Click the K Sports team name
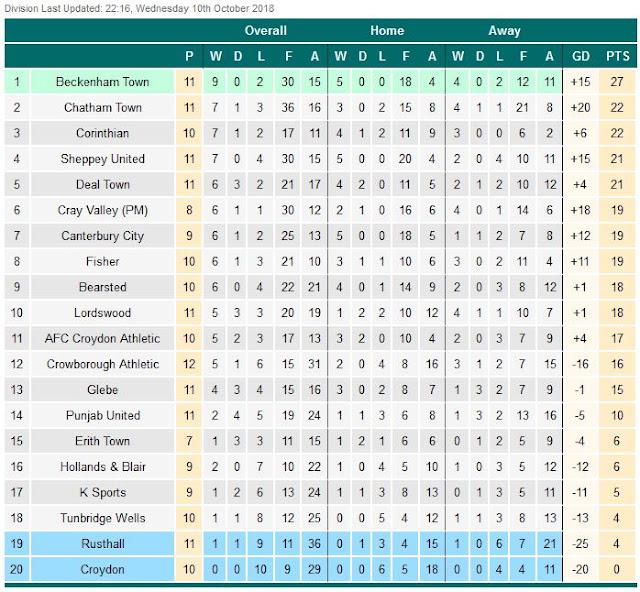 [x=102, y=492]
